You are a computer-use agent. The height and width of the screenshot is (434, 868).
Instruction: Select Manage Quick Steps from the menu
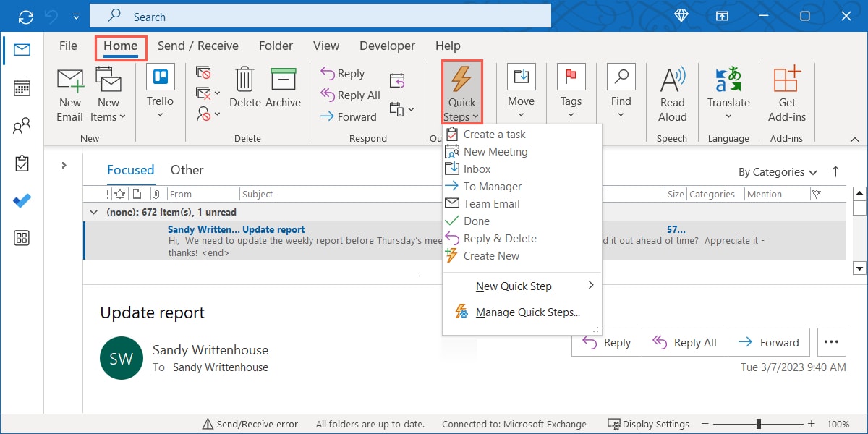(529, 312)
